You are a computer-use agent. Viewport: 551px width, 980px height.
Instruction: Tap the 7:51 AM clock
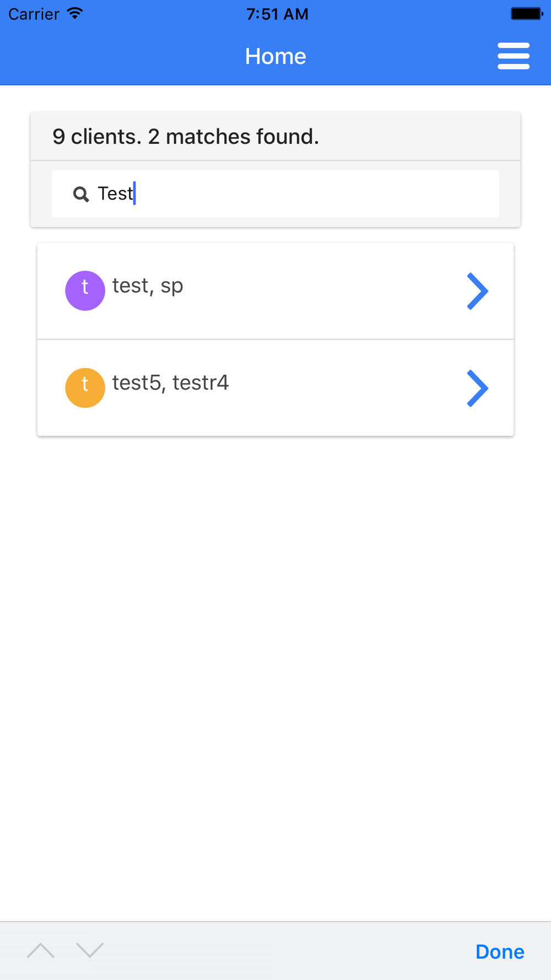coord(277,14)
